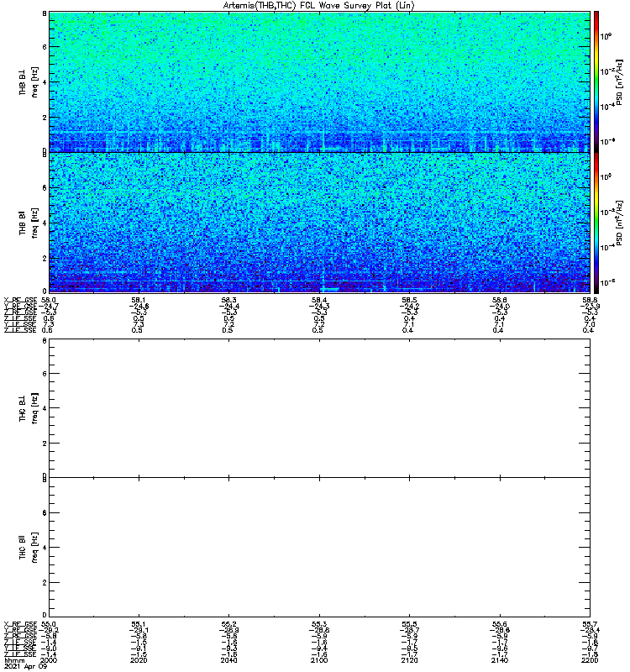Click the "THC B⊥ freq [Hz]" axis label
The width and height of the screenshot is (630, 672).
coord(29,408)
